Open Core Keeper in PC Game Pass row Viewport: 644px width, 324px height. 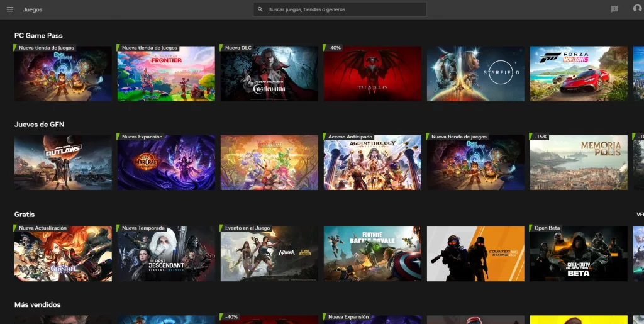click(63, 74)
